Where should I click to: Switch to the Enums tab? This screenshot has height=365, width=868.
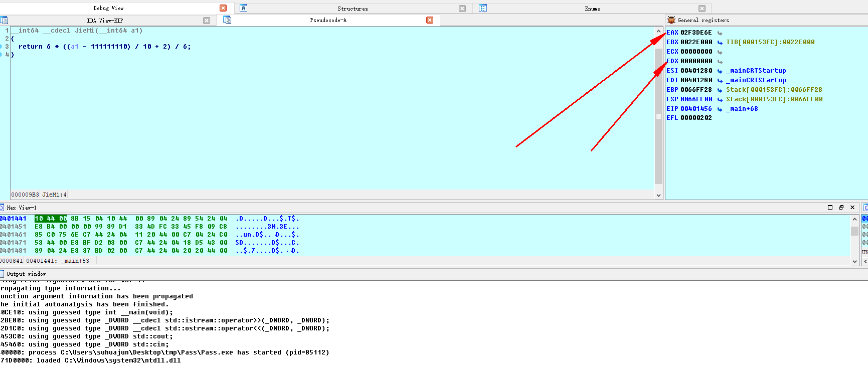coord(592,9)
